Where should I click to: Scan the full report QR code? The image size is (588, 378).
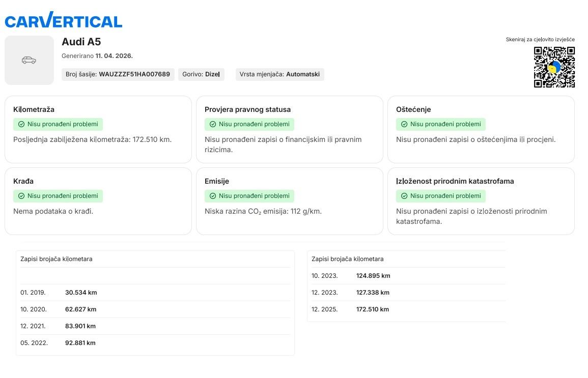pyautogui.click(x=554, y=67)
